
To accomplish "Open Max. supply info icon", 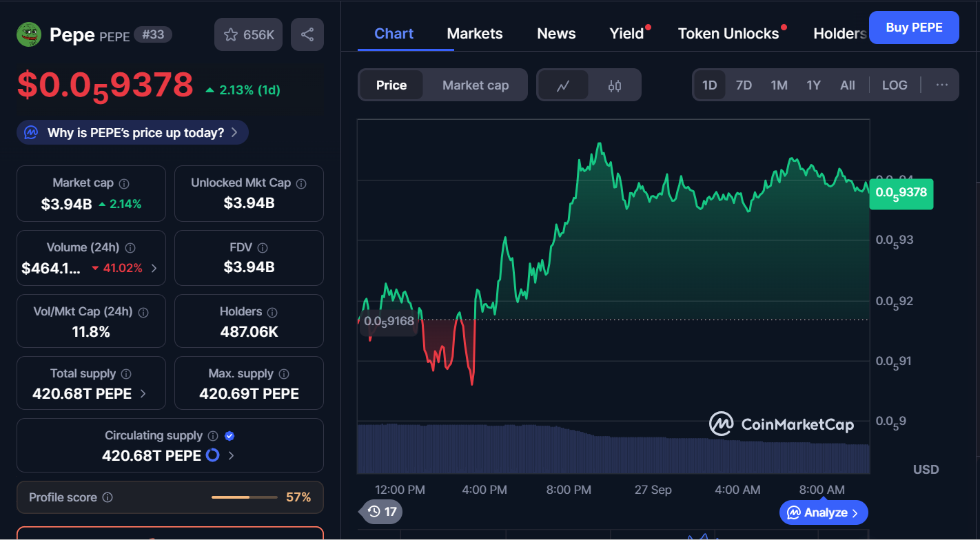I will pos(284,374).
